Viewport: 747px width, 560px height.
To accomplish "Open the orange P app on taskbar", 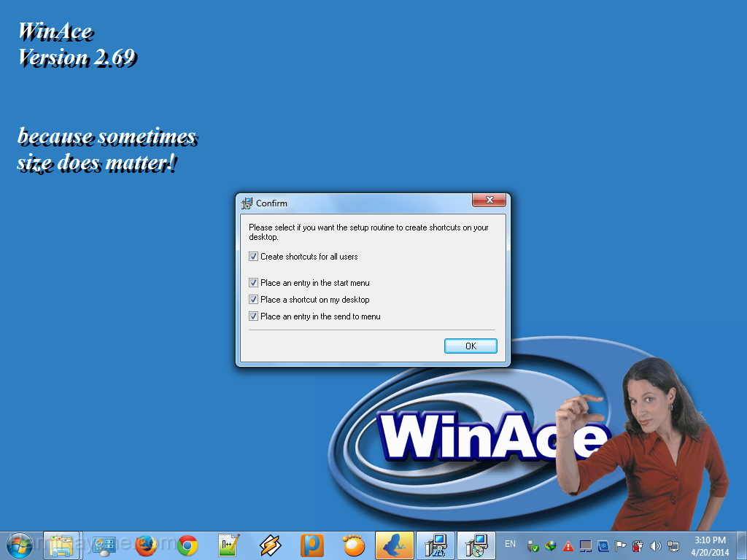I will click(312, 545).
